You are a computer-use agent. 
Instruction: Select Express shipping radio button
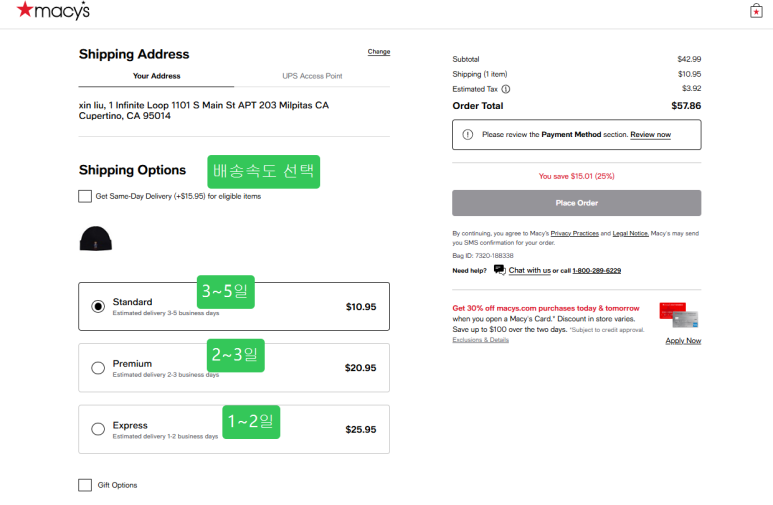point(98,429)
